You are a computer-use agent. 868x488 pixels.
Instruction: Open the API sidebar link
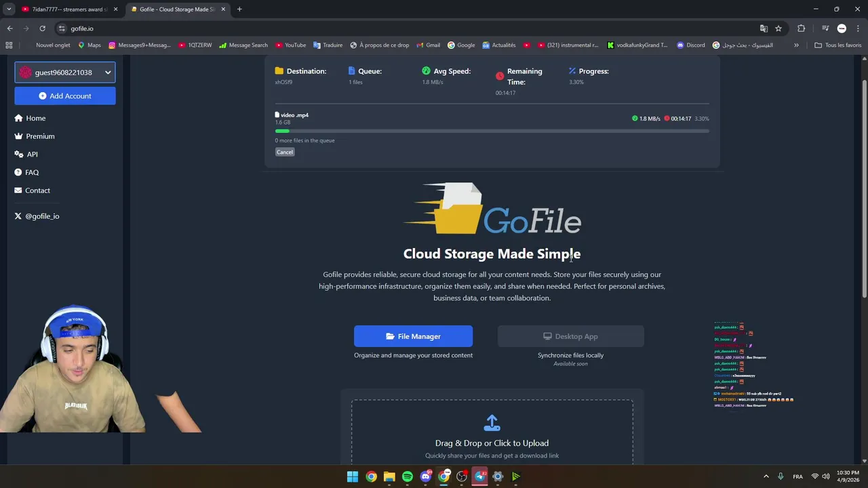26,155
